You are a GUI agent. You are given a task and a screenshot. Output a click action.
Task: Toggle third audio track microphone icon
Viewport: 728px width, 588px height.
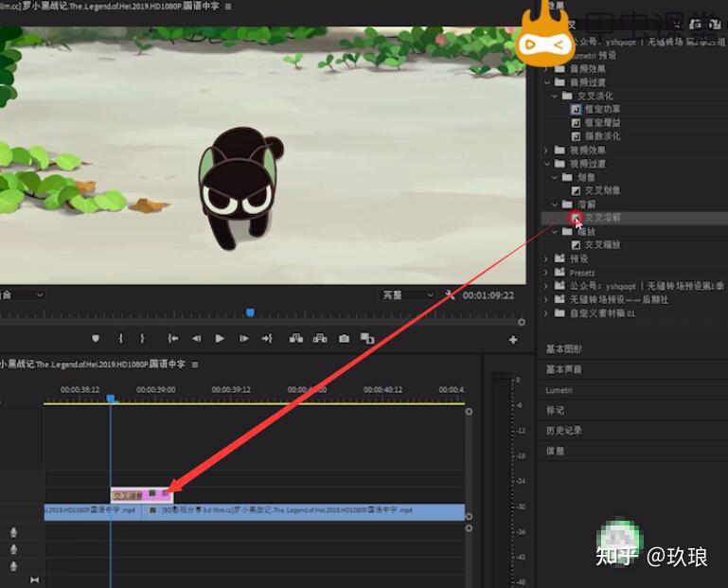coord(13,566)
